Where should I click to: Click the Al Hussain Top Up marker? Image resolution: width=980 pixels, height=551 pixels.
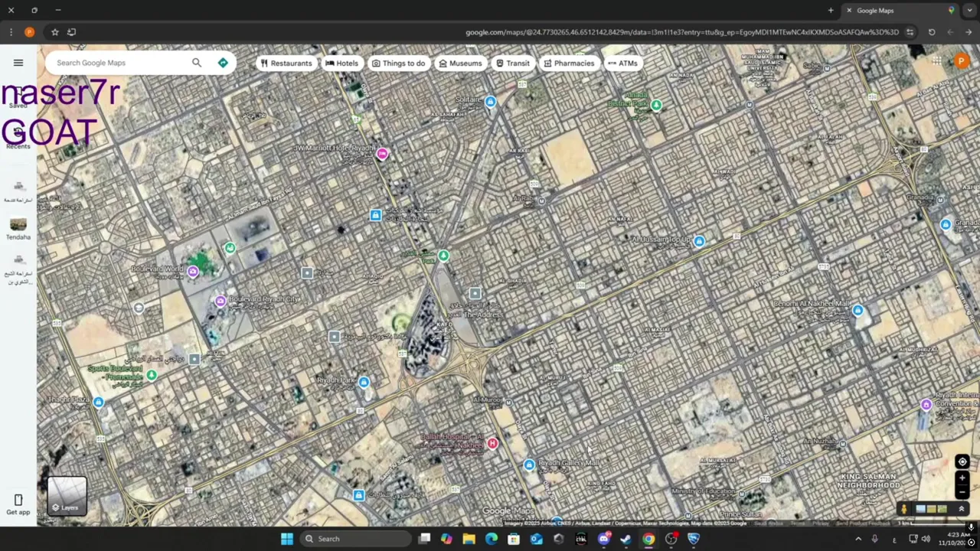(699, 241)
